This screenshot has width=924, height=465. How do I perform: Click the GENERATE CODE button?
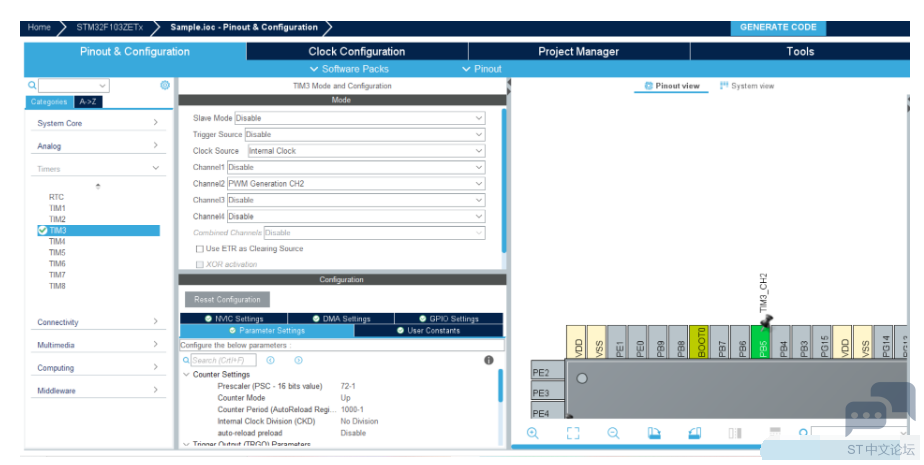[x=778, y=27]
